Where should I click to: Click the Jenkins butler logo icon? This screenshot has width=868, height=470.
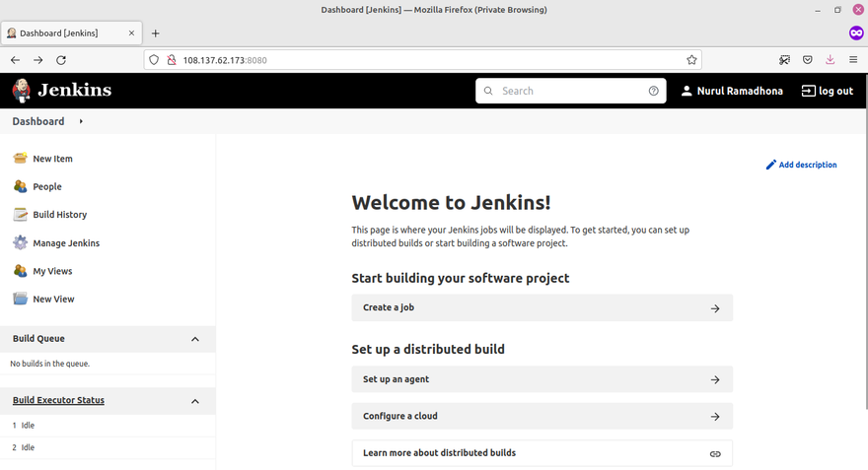(x=22, y=91)
